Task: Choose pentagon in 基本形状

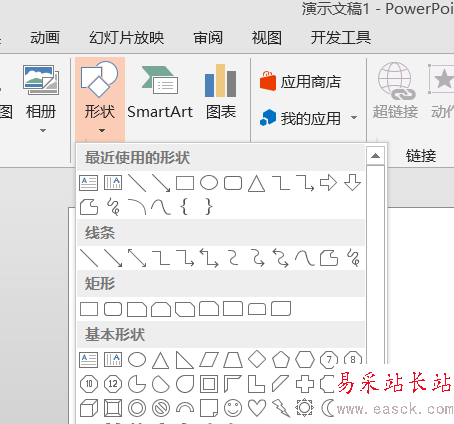Action: point(281,360)
